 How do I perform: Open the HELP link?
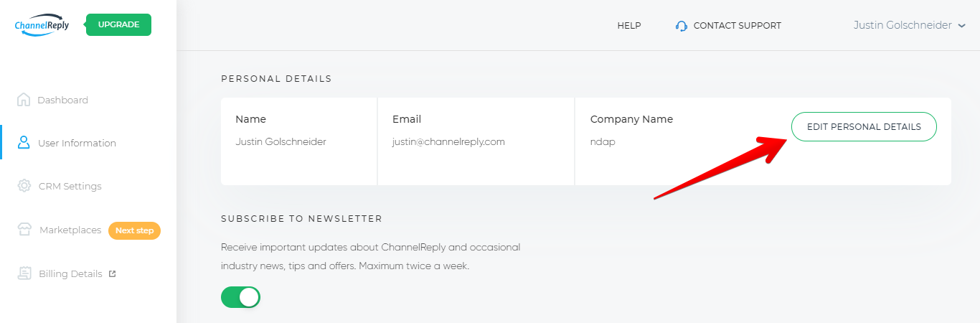(629, 26)
